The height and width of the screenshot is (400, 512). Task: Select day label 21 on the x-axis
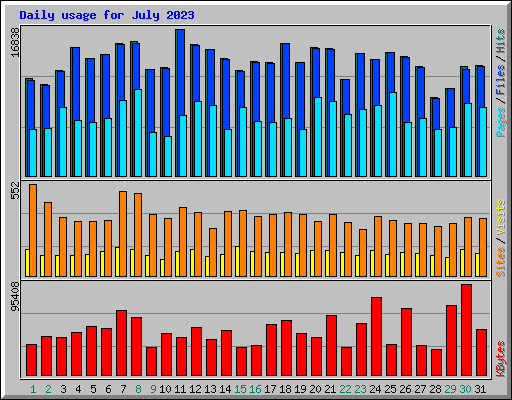(330, 389)
